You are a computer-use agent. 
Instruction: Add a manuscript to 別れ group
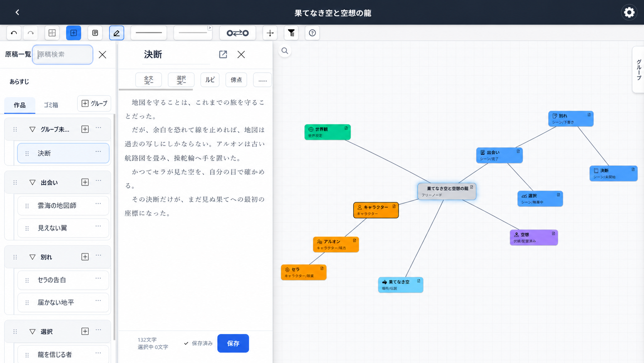click(85, 257)
